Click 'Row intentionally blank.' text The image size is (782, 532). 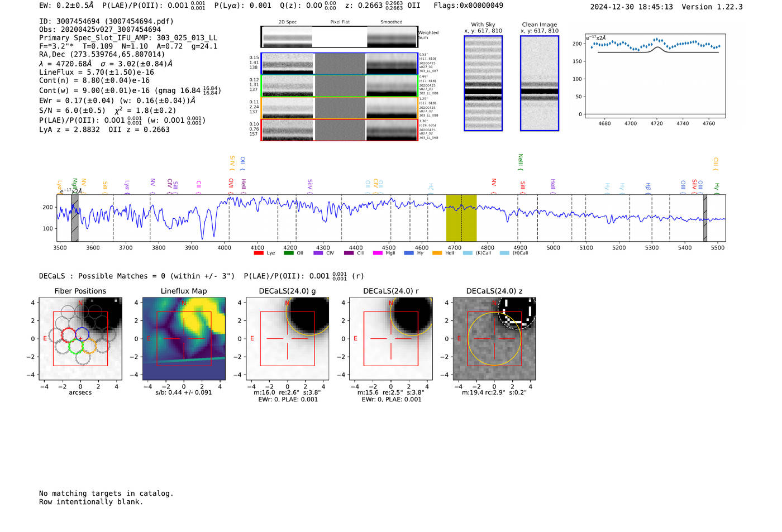(91, 502)
